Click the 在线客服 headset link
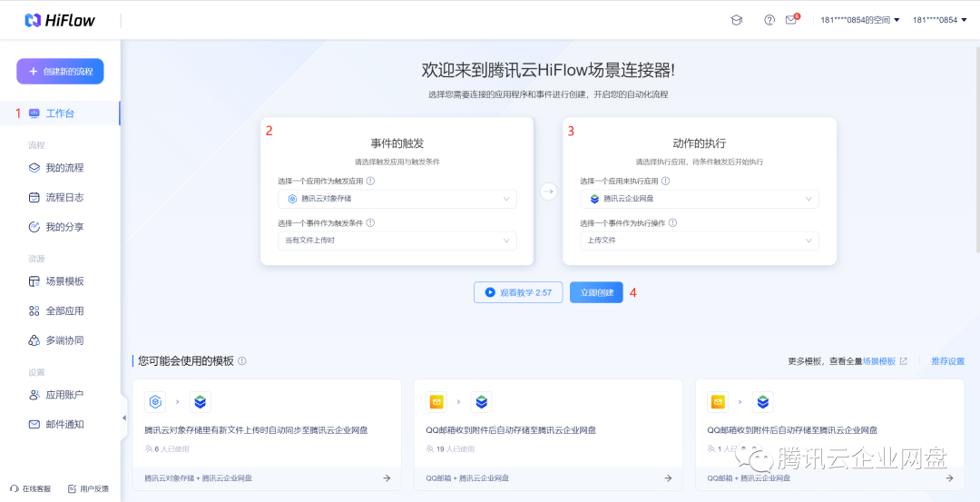The height and width of the screenshot is (502, 980). (x=31, y=489)
